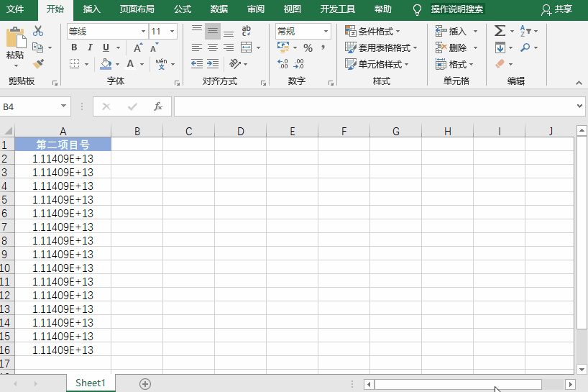The height and width of the screenshot is (392, 588).
Task: Toggle wrap text icon
Action: pos(246,31)
